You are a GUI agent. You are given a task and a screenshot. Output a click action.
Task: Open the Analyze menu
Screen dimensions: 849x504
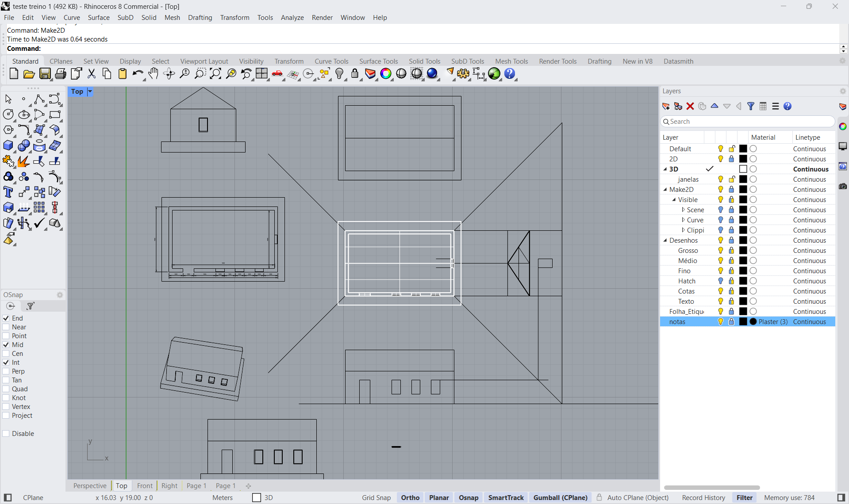[x=292, y=18]
